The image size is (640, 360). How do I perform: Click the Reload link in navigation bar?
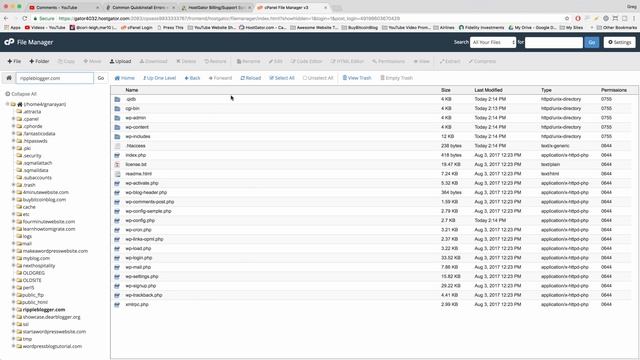pyautogui.click(x=251, y=78)
